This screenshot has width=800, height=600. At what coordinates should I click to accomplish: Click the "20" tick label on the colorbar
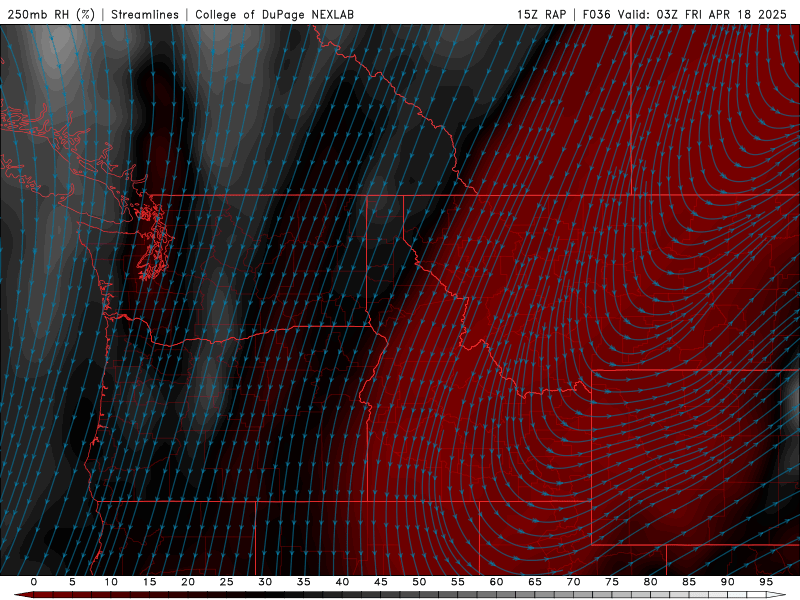[x=188, y=582]
